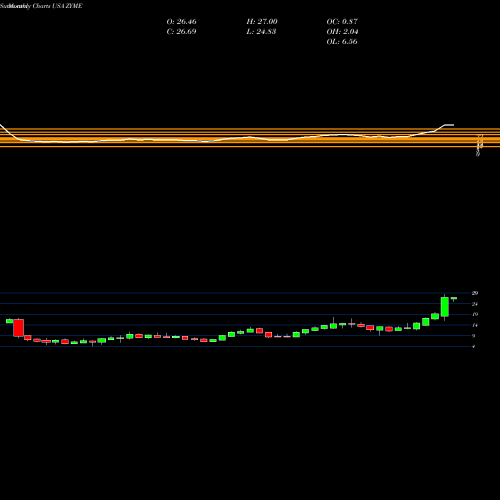The width and height of the screenshot is (500, 500).
Task: Click the low price L: 24.83
Action: coord(261,32)
